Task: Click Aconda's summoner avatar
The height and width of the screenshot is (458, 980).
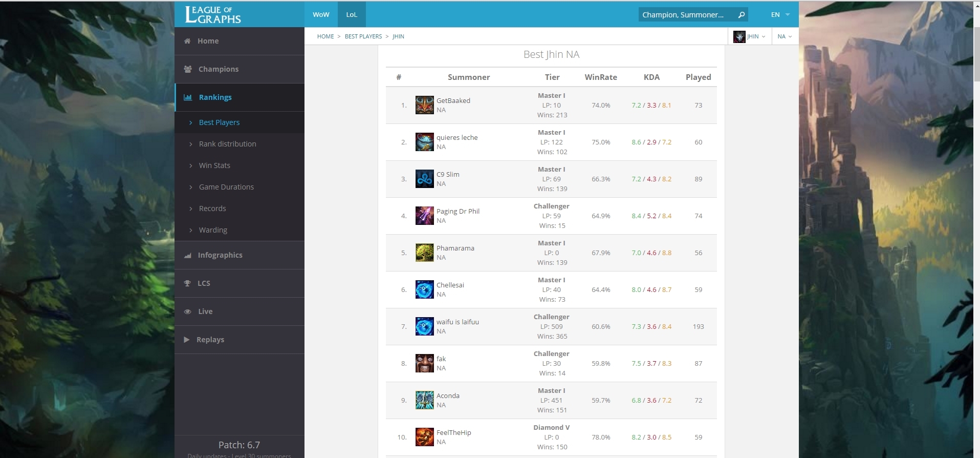Action: click(x=424, y=400)
